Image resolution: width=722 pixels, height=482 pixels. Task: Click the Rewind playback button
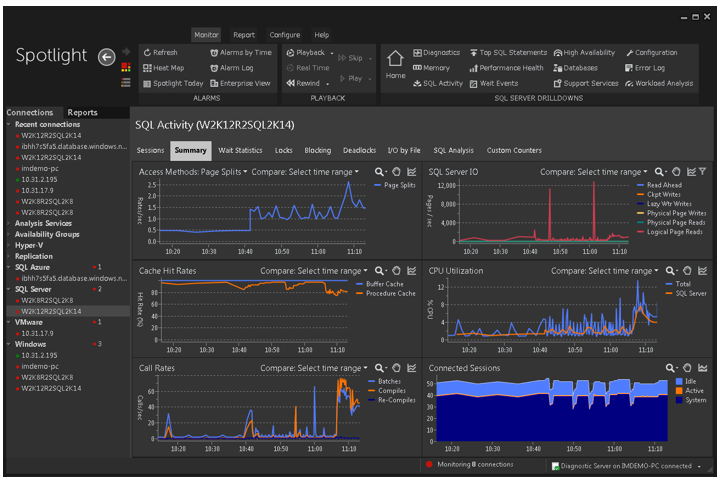point(303,83)
